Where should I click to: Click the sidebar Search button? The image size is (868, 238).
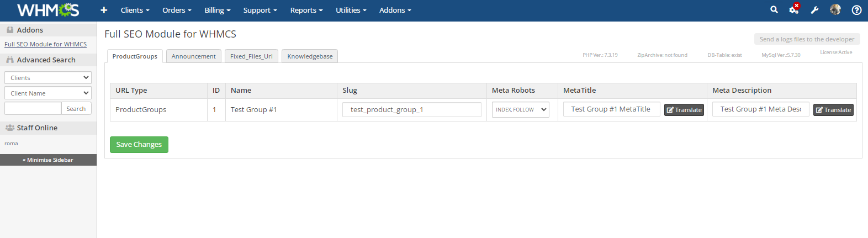pyautogui.click(x=76, y=109)
